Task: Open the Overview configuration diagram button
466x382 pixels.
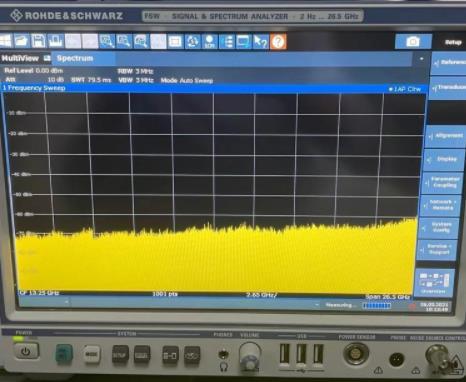Action: [434, 283]
